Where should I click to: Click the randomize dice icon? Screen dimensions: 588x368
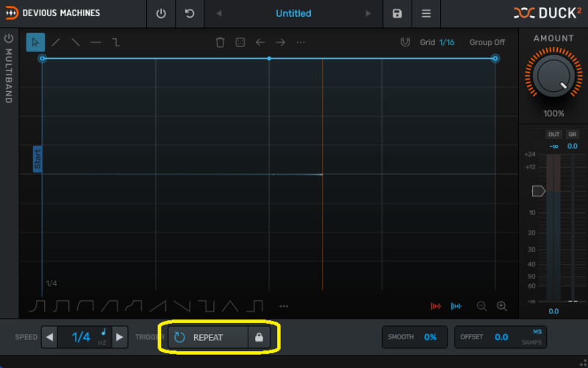coord(240,43)
